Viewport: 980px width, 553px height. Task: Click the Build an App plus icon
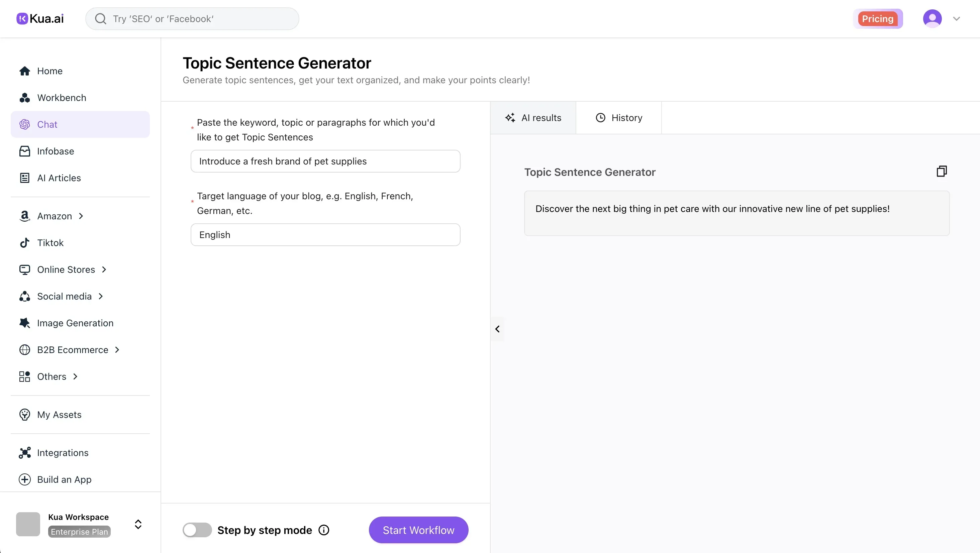[x=24, y=479]
